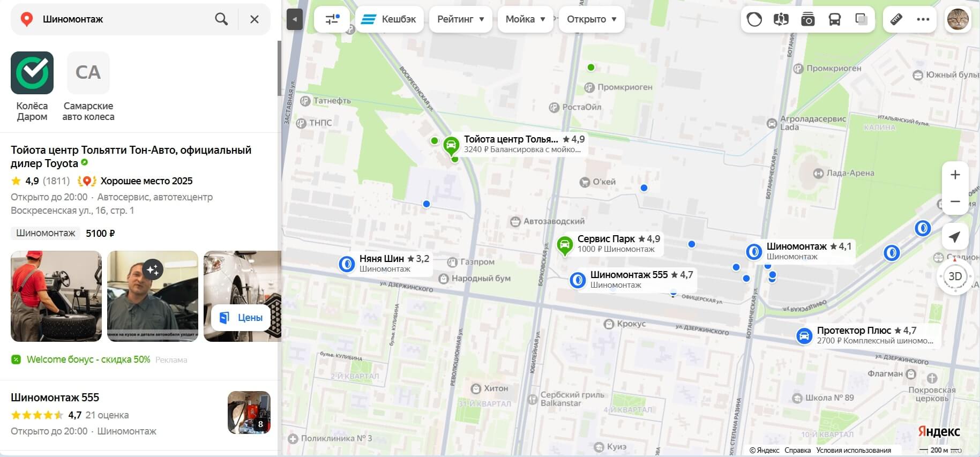
Task: Click the Татнефть gas station marker
Action: click(x=305, y=101)
